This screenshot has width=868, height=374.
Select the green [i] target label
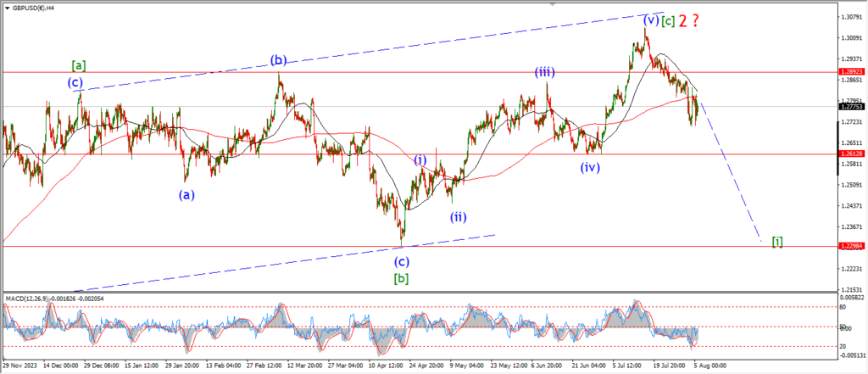click(x=777, y=242)
